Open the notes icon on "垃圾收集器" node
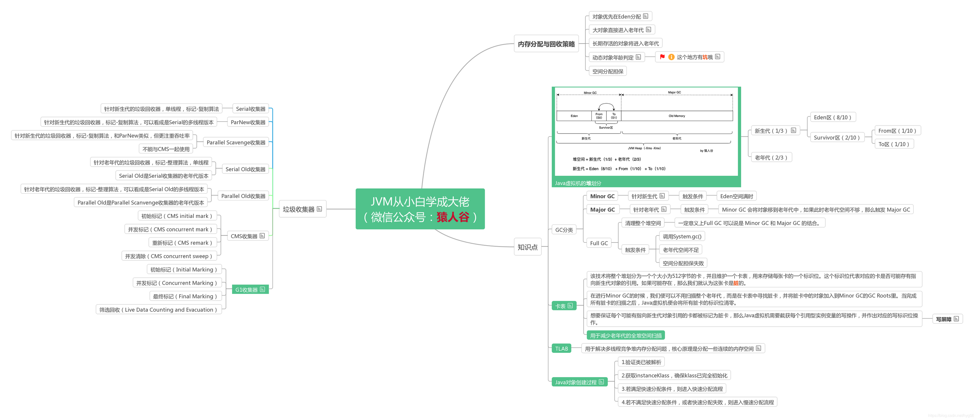Screen dimensions: 980x420 [x=319, y=209]
